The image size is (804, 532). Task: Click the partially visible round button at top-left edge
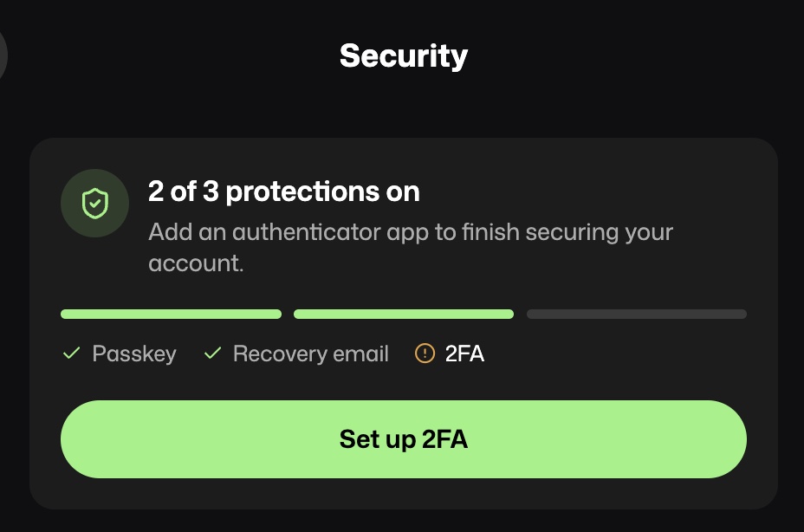coord(3,55)
